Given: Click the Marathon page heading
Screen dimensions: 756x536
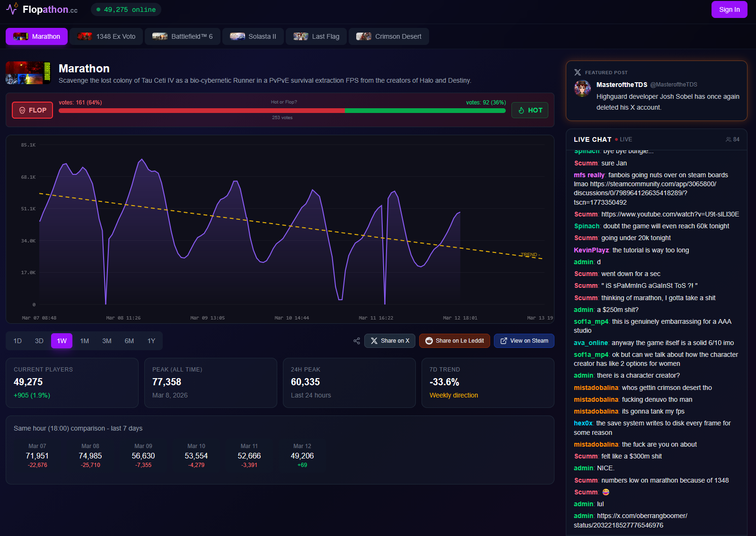Looking at the screenshot, I should coord(84,69).
